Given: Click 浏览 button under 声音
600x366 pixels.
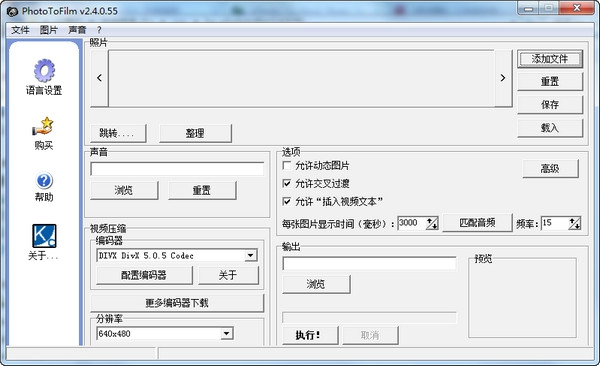Looking at the screenshot, I should [124, 190].
